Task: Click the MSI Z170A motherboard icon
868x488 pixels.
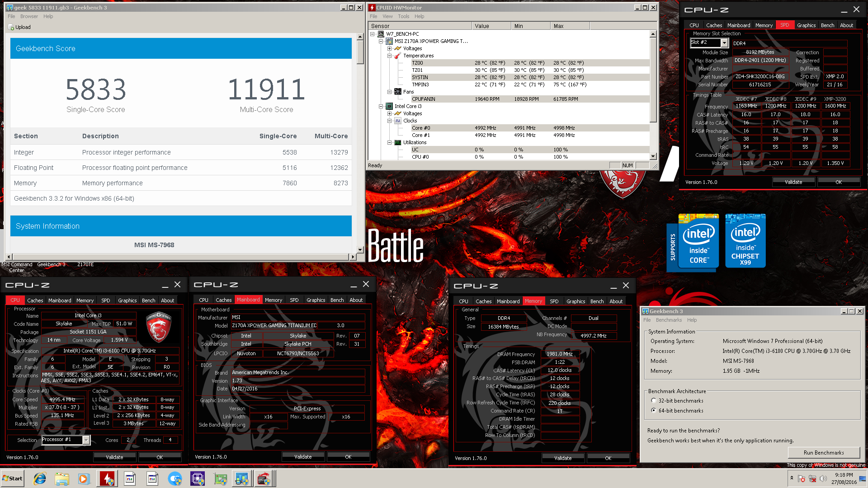Action: (x=389, y=41)
